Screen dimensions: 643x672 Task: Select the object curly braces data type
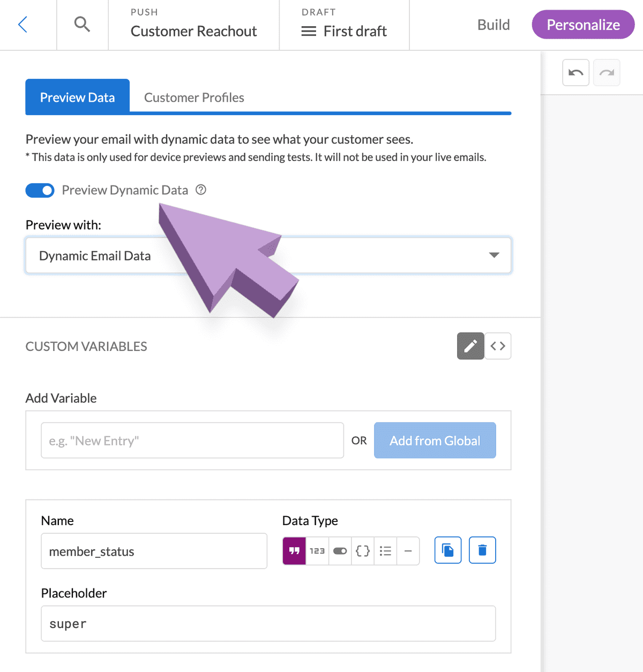(x=363, y=551)
